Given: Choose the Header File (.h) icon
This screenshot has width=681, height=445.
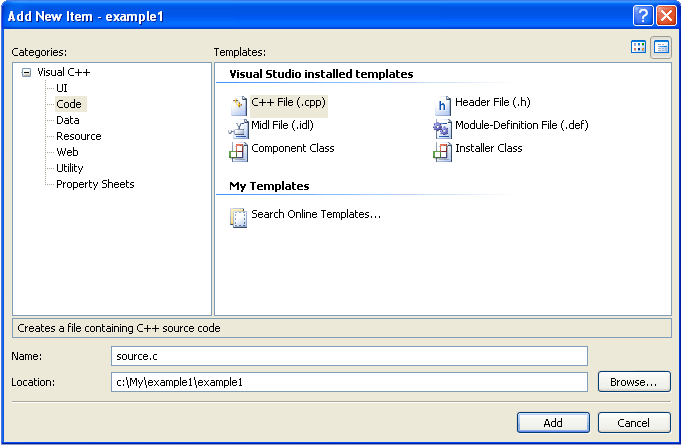Looking at the screenshot, I should click(443, 105).
